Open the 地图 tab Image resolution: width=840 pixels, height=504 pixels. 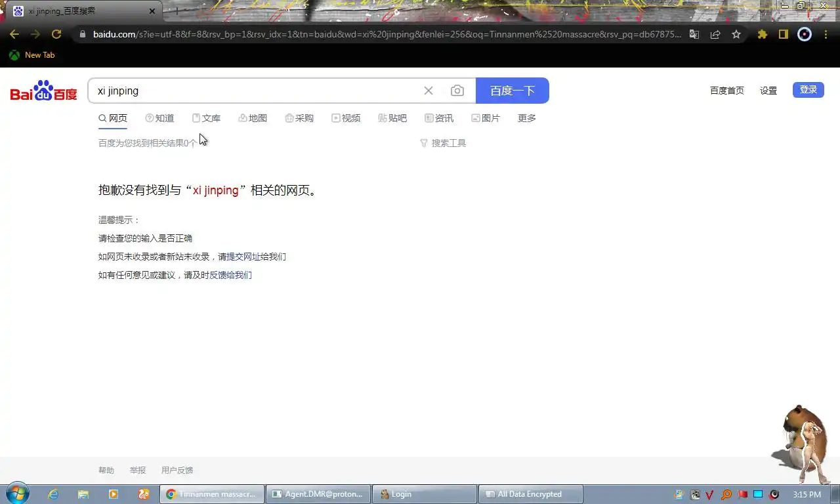pos(253,118)
